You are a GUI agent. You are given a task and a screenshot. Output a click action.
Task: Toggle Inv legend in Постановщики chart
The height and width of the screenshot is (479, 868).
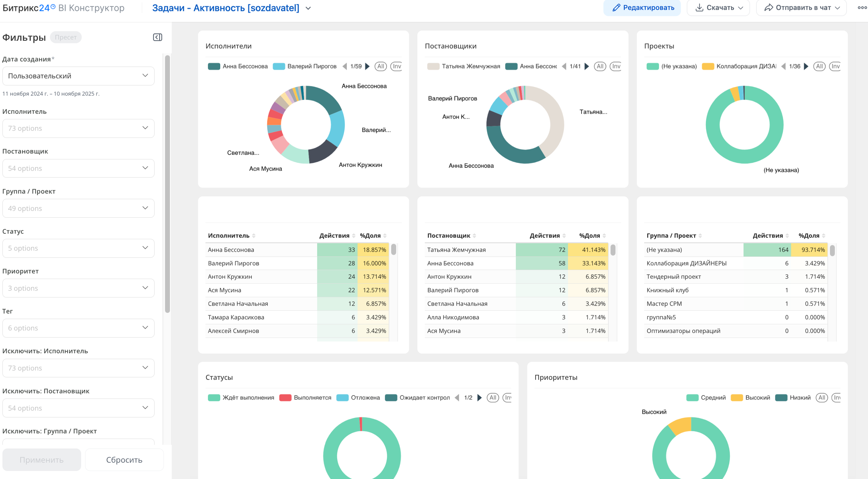click(x=615, y=66)
